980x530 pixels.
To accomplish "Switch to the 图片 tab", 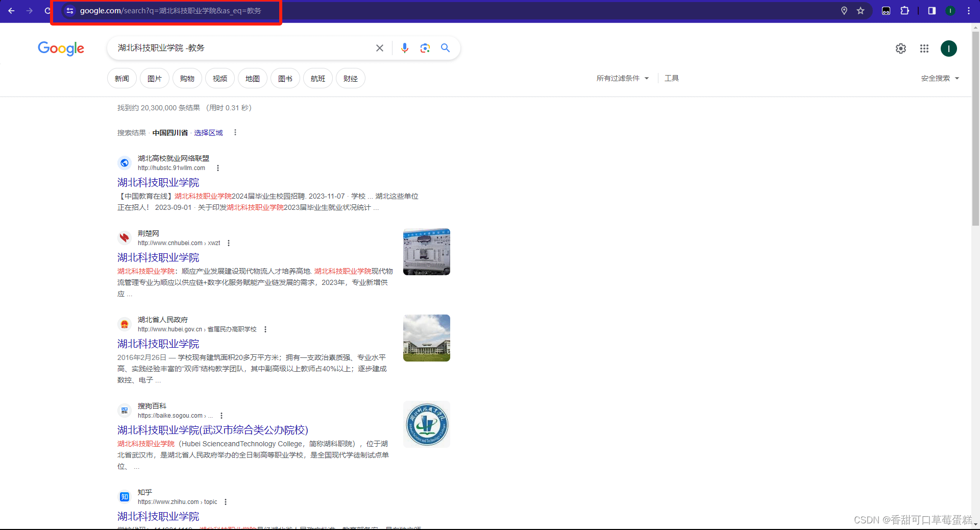I will [x=155, y=78].
